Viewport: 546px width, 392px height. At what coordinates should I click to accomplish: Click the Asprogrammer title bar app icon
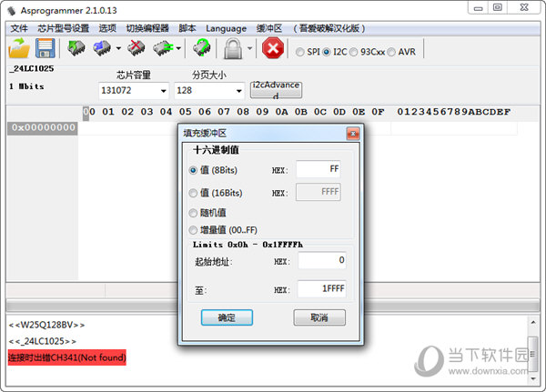click(12, 11)
